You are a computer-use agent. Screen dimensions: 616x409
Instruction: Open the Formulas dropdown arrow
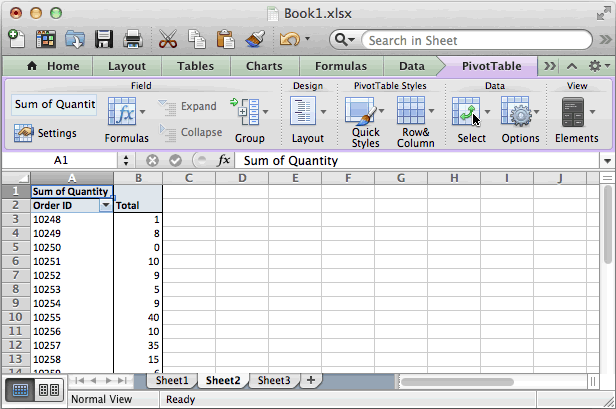143,112
